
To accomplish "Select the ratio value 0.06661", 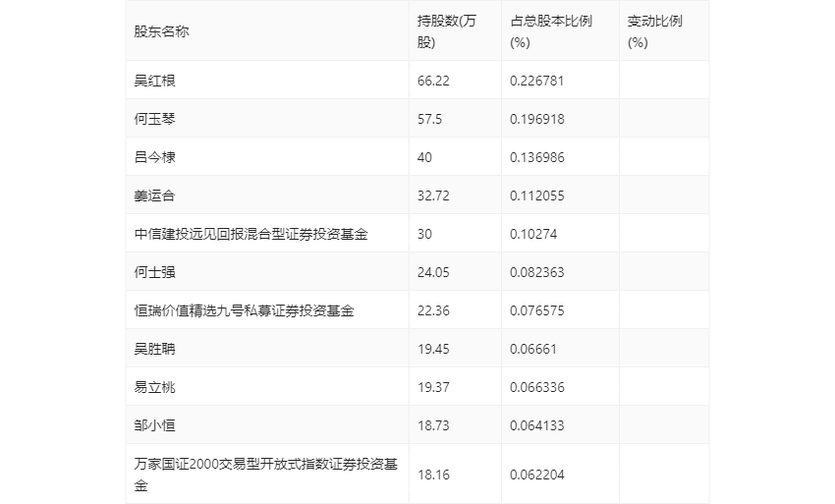I will pos(533,349).
